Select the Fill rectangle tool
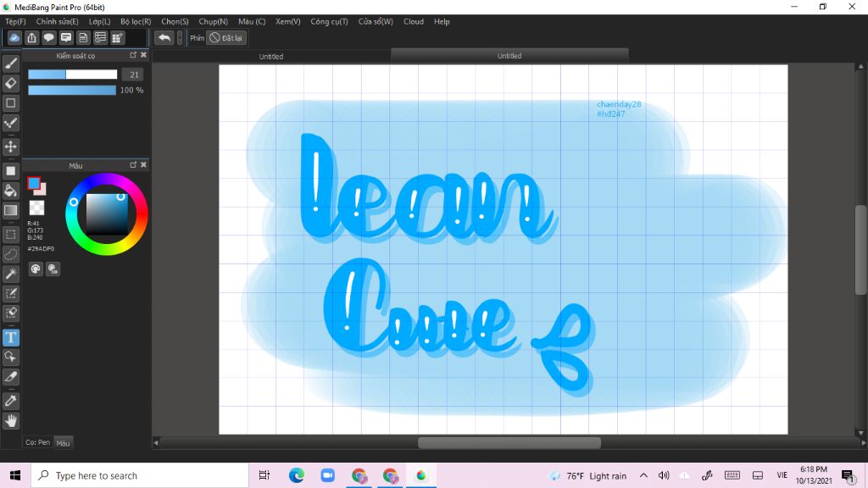Viewport: 868px width, 488px height. click(x=10, y=171)
